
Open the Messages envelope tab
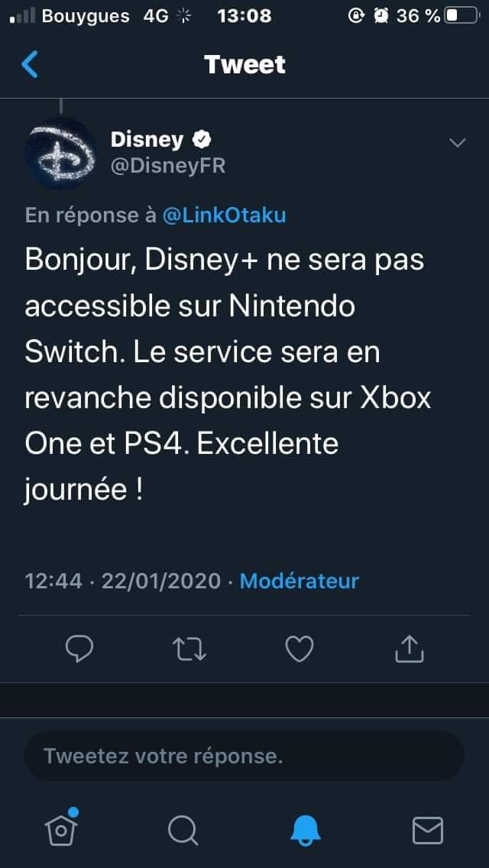(428, 831)
